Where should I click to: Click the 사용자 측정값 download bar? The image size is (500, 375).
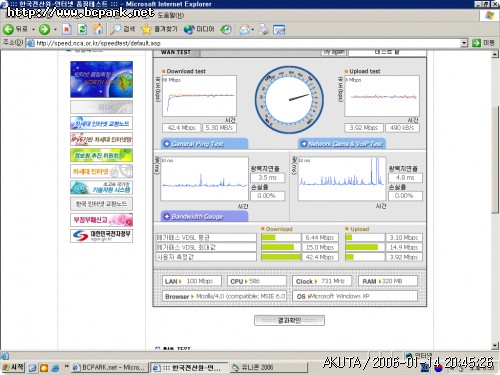coord(281,257)
